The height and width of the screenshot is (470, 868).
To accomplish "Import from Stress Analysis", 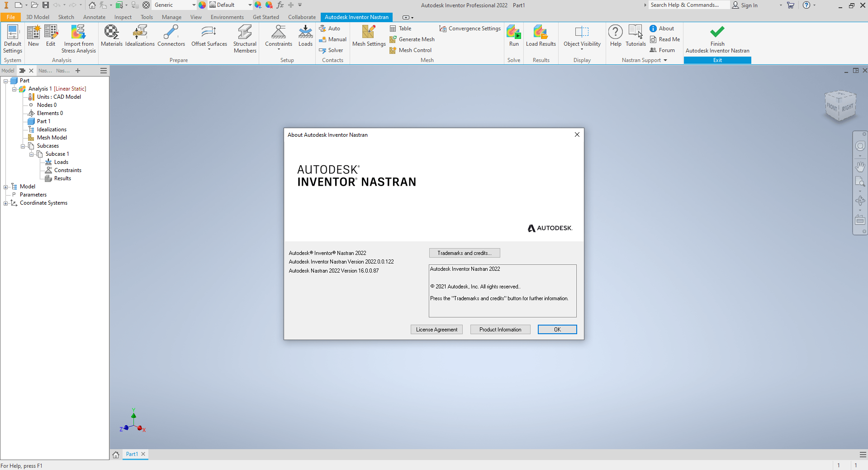I will click(79, 39).
